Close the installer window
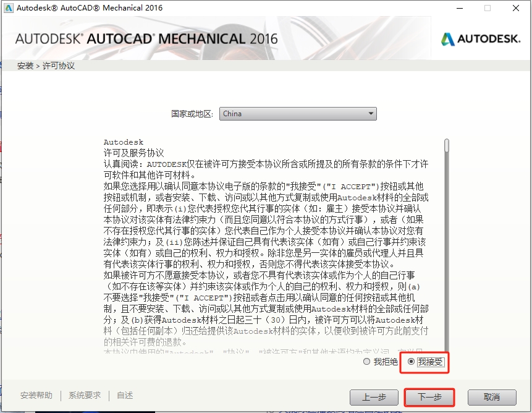This screenshot has height=413, width=532. (516, 8)
